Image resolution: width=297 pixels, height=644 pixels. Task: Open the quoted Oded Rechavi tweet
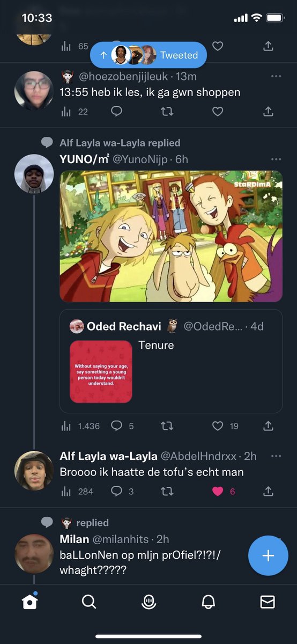(171, 361)
